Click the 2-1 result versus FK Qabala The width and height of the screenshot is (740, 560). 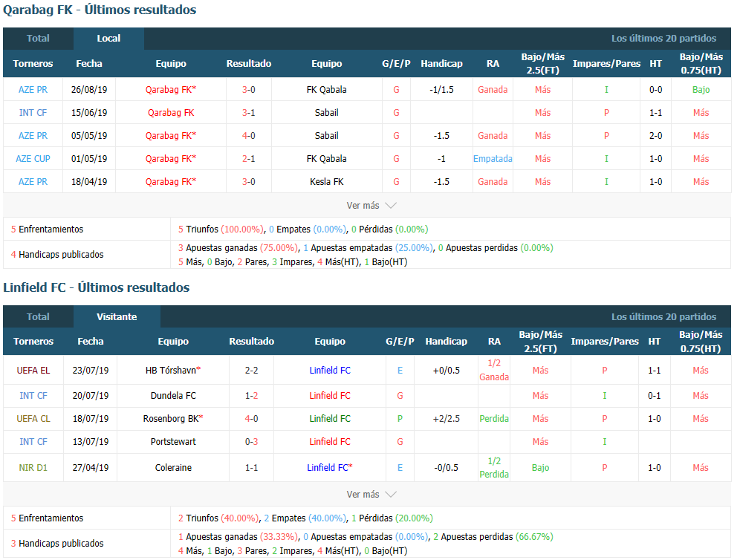point(249,159)
